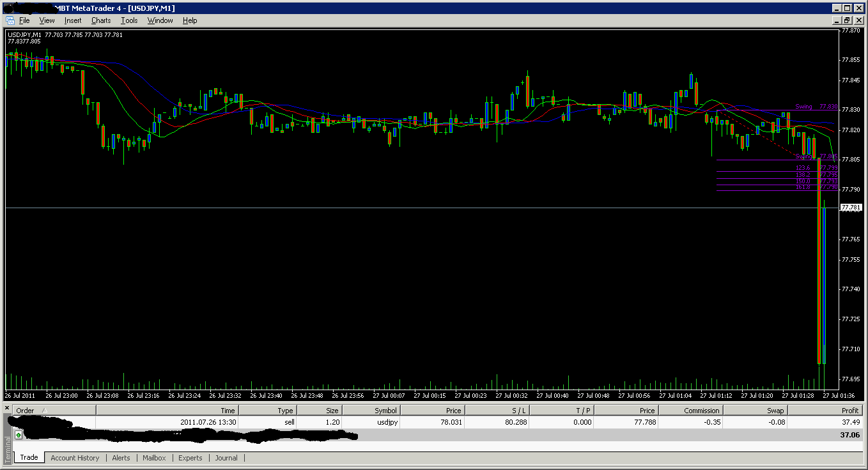Open the Mailbox tab
868x470 pixels.
click(x=154, y=458)
